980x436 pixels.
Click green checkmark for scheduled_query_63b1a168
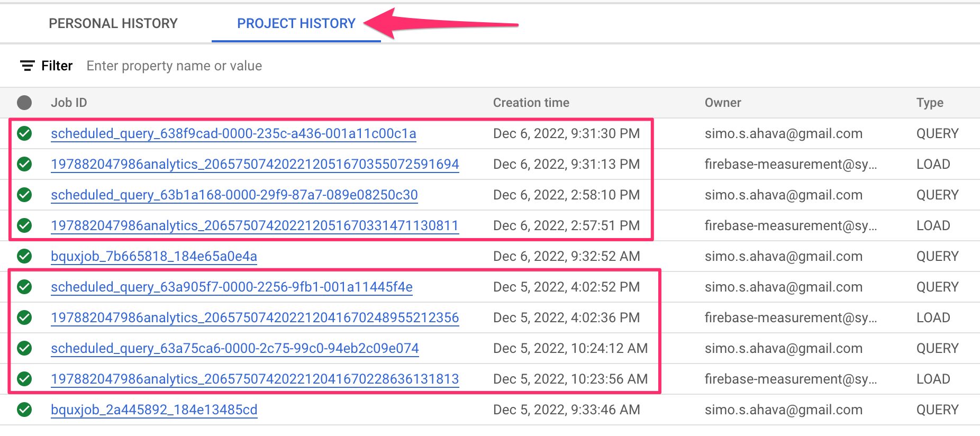pos(24,195)
